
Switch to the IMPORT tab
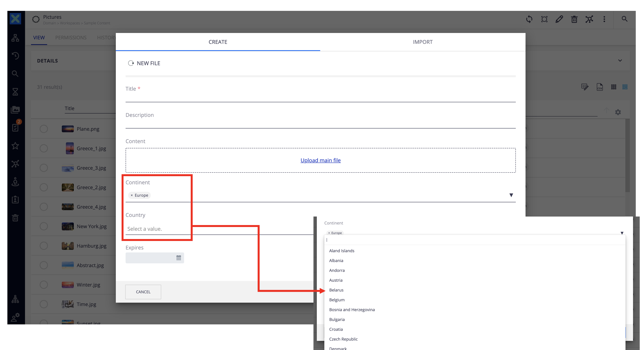423,42
